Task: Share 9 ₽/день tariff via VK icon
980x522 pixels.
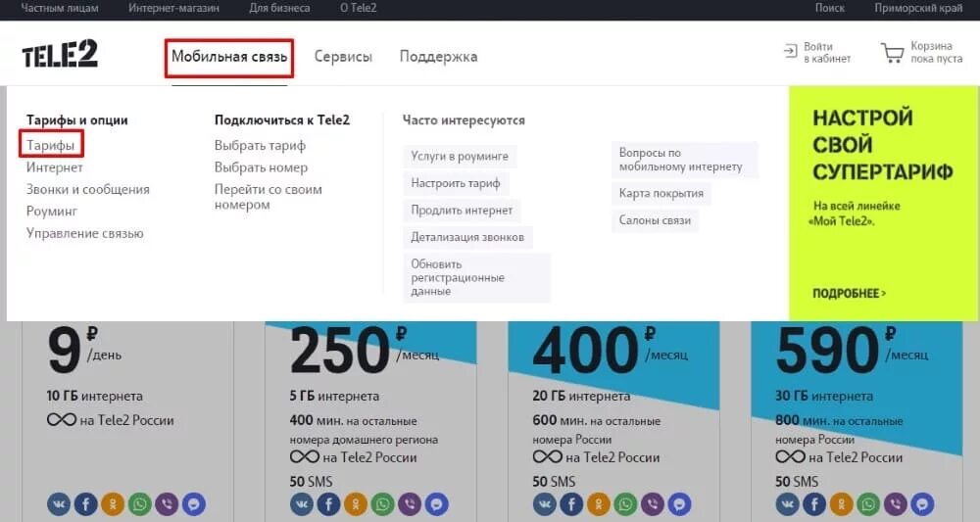Action: [59, 504]
